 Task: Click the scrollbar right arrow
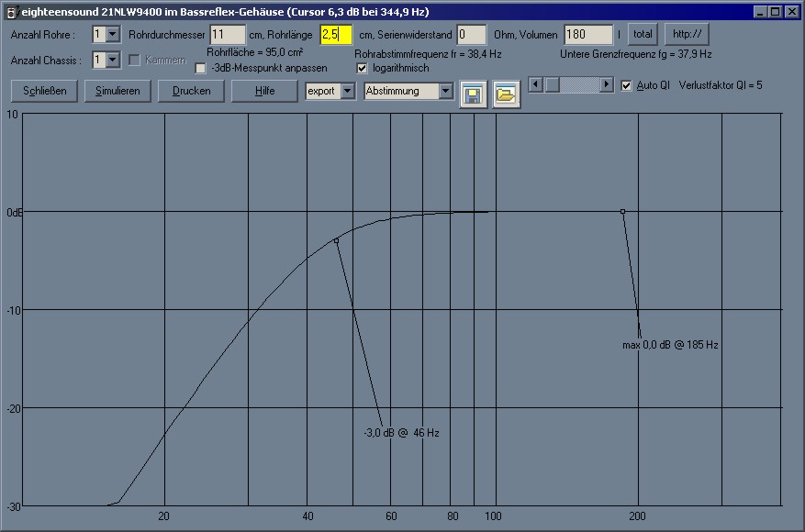tap(606, 84)
